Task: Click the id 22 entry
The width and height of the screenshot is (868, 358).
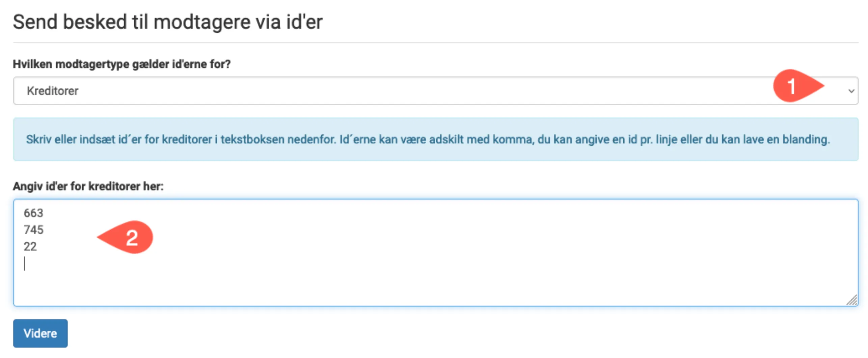Action: [x=30, y=247]
